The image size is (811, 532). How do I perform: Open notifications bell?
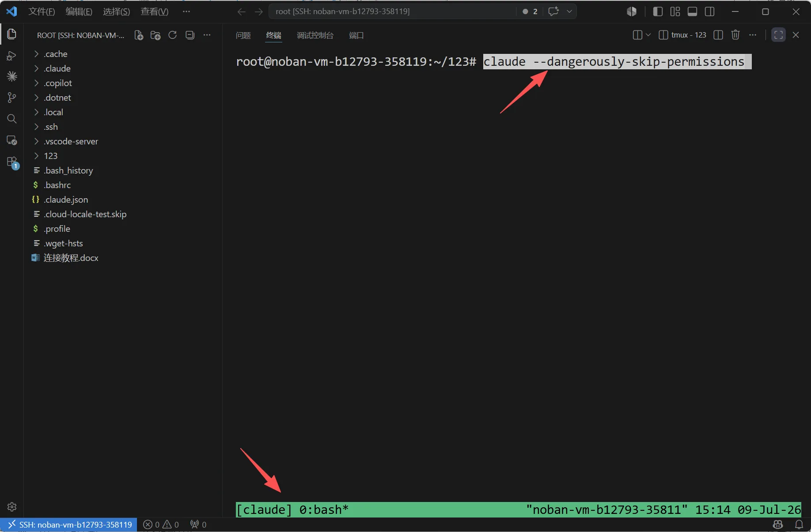pos(799,524)
